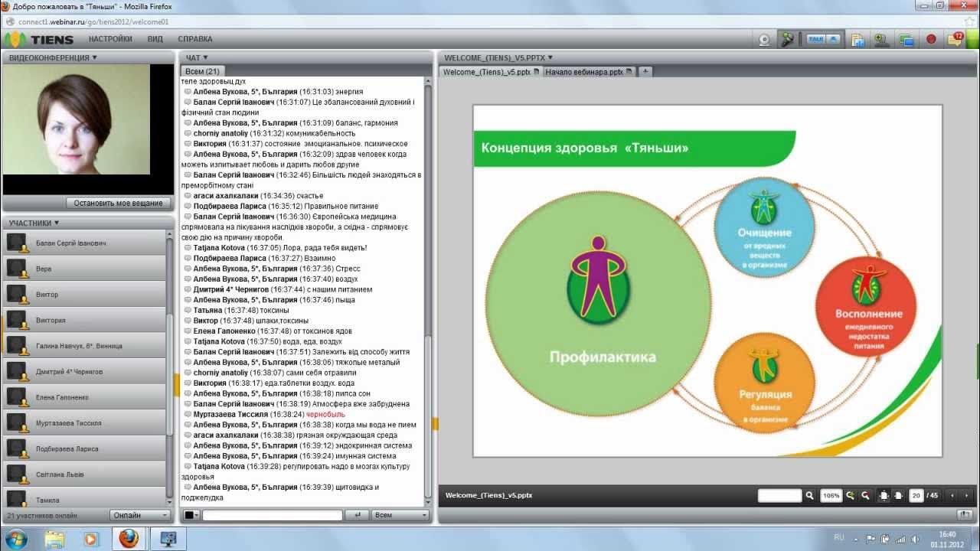The width and height of the screenshot is (980, 551).
Task: Open the СПРАВКА menu
Action: tap(195, 39)
